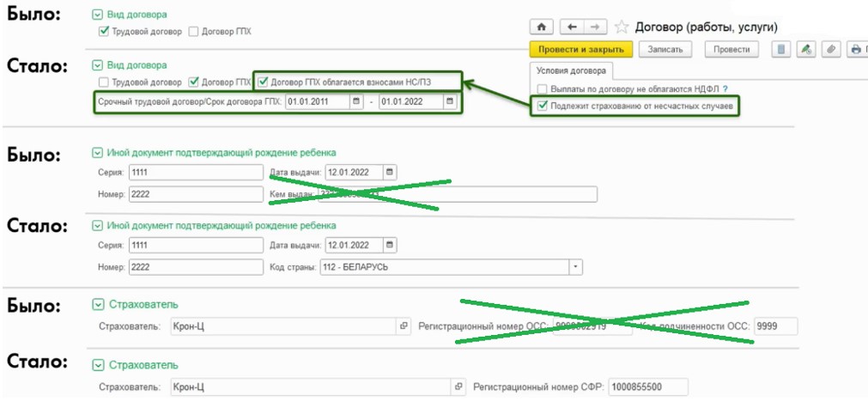
Task: Open the Код страны dropdown arrow
Action: [576, 267]
